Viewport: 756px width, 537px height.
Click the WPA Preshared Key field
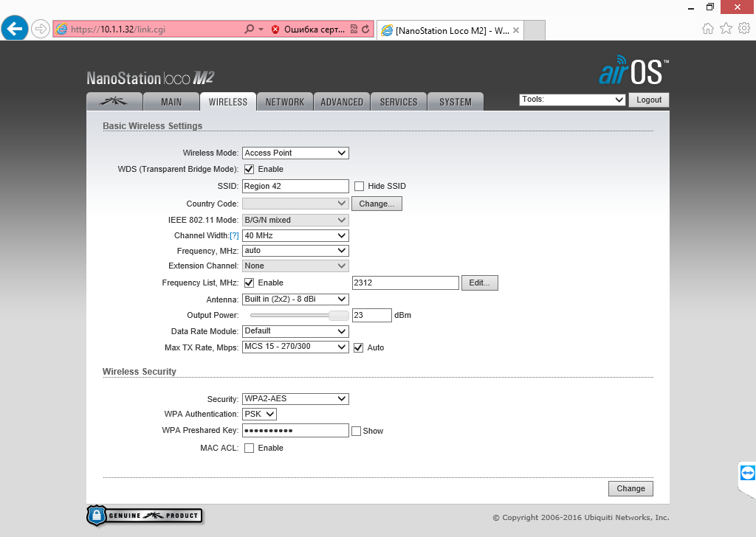pos(295,430)
